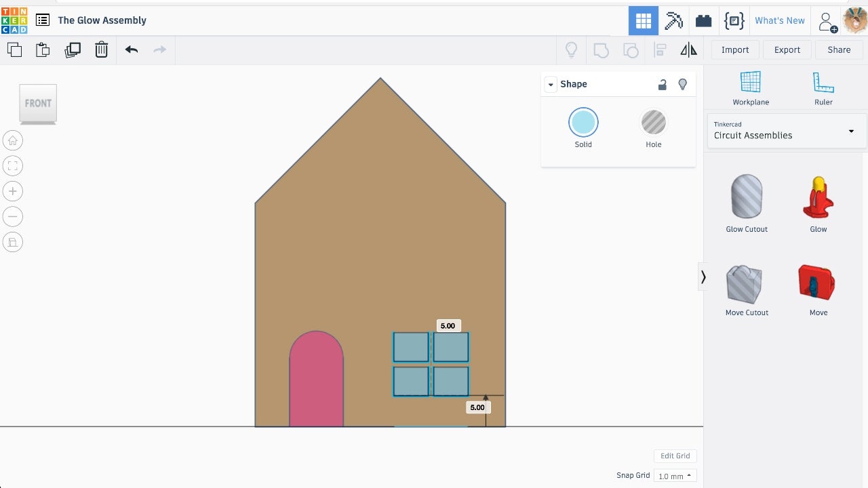Edit the 5.00 dimension above the window
This screenshot has height=488, width=868.
[x=448, y=326]
